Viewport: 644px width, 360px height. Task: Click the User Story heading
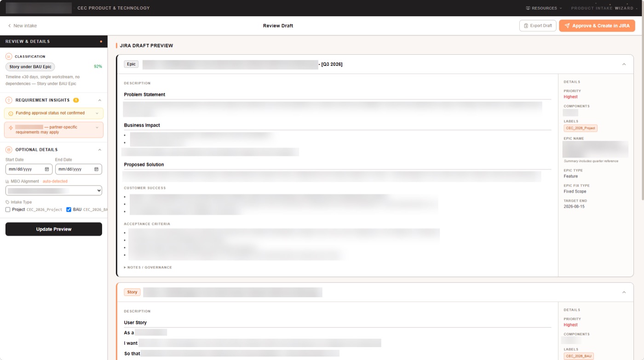click(x=135, y=323)
